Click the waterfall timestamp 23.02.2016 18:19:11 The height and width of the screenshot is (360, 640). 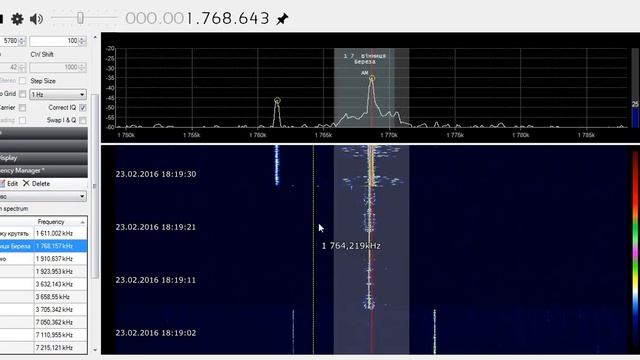tap(156, 280)
